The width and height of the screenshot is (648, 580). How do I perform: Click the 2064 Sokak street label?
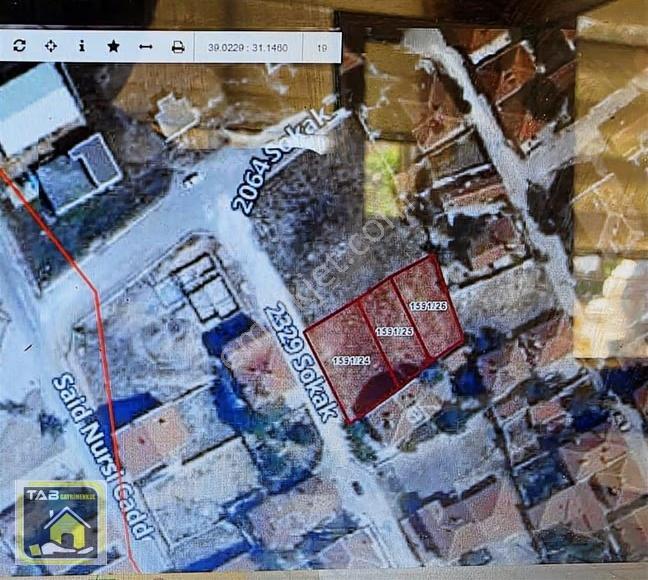tap(282, 162)
